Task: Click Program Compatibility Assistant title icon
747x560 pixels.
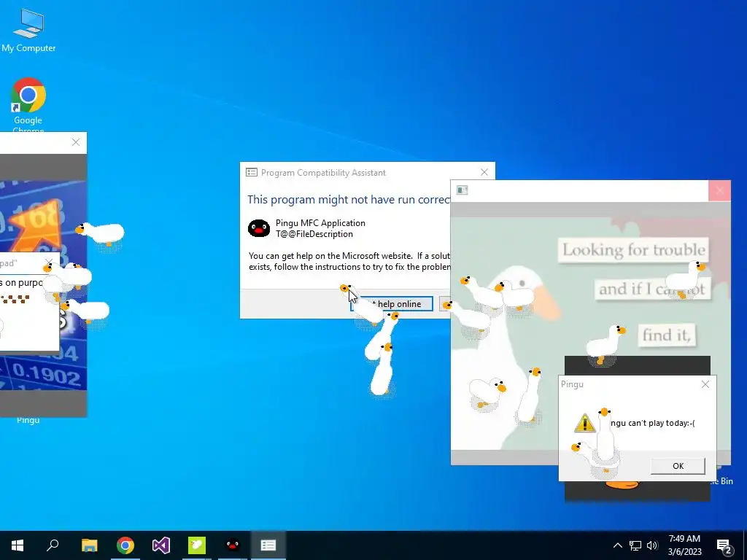Action: (252, 172)
